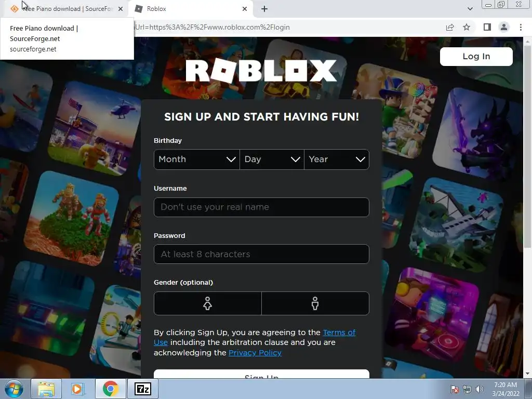
Task: Minimize the Chrome window
Action: (488, 5)
